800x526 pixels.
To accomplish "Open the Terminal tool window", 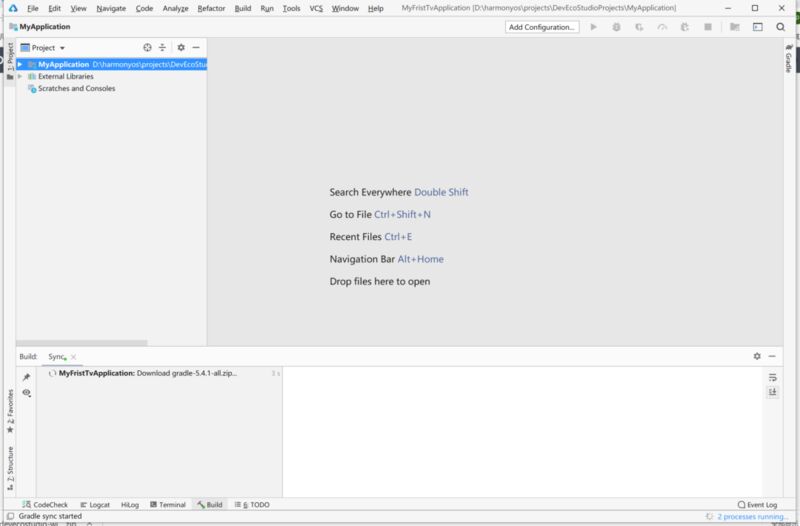I will [168, 505].
